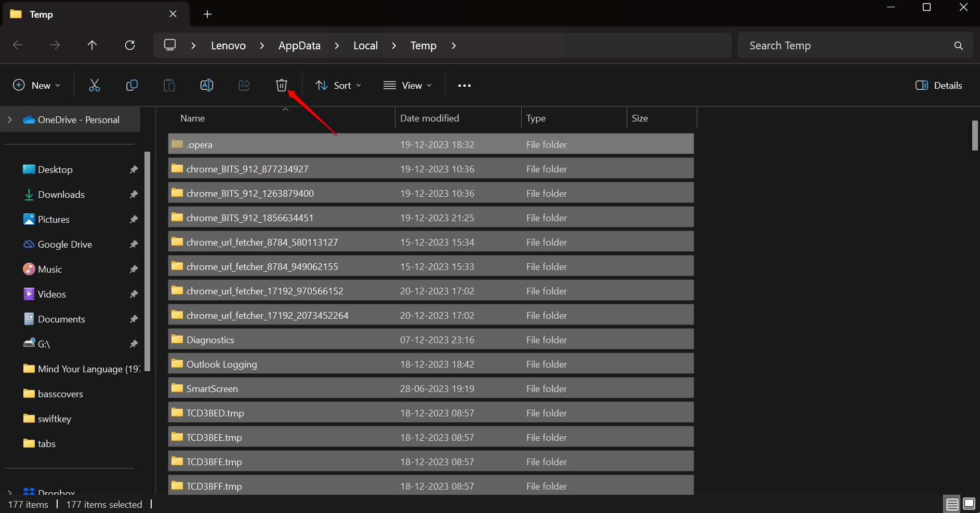Navigate to Local breadcrumb
980x513 pixels.
tap(365, 46)
